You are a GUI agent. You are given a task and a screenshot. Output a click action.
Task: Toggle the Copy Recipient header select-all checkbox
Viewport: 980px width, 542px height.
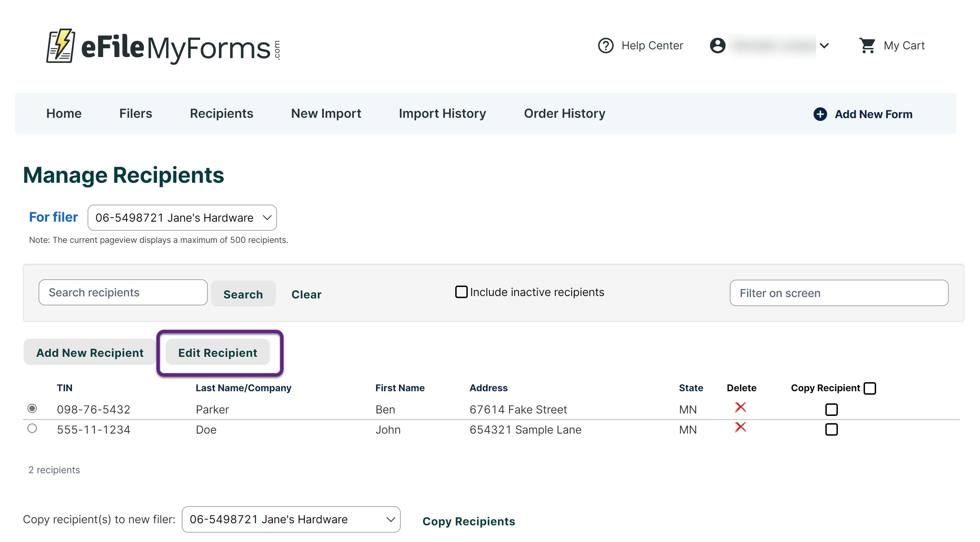[x=870, y=388]
